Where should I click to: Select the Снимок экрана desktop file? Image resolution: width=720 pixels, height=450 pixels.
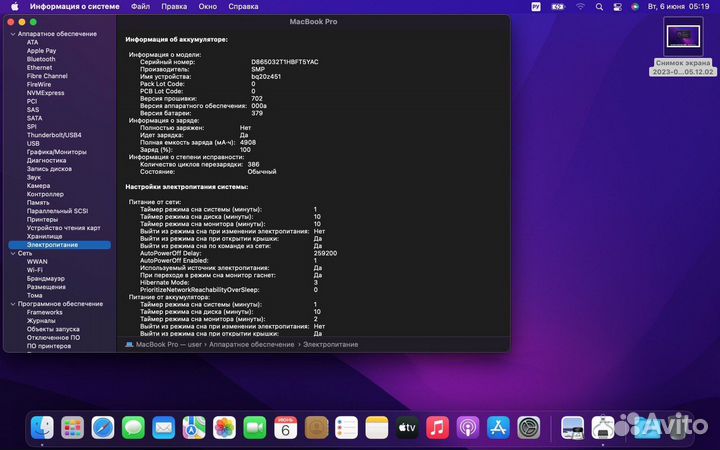tap(683, 46)
